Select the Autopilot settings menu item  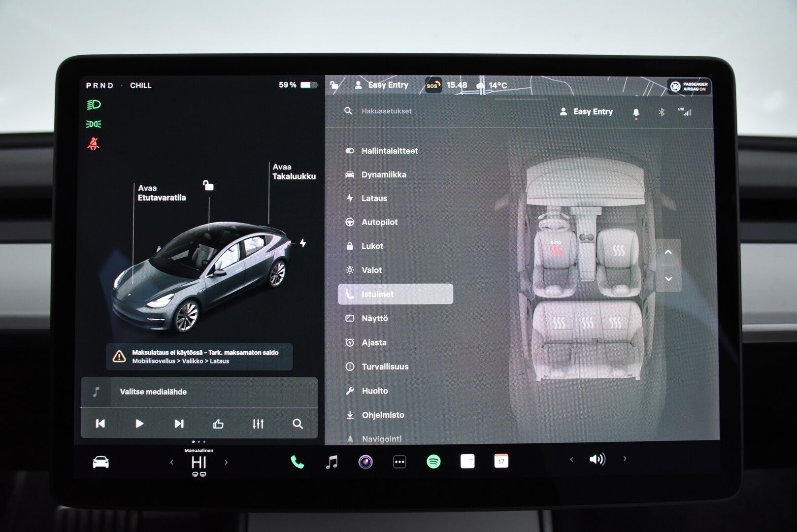379,222
